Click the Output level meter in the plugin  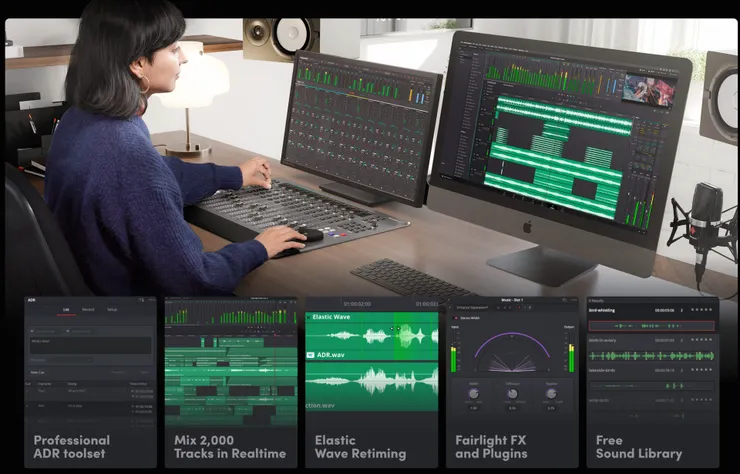point(571,352)
